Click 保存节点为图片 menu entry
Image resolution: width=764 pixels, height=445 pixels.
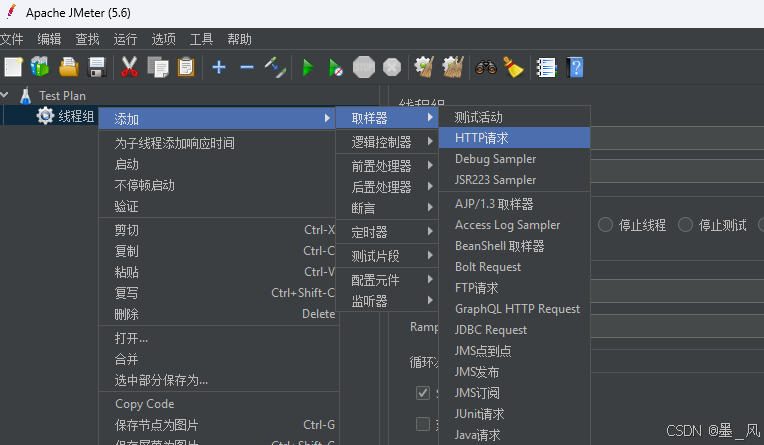[x=219, y=425]
